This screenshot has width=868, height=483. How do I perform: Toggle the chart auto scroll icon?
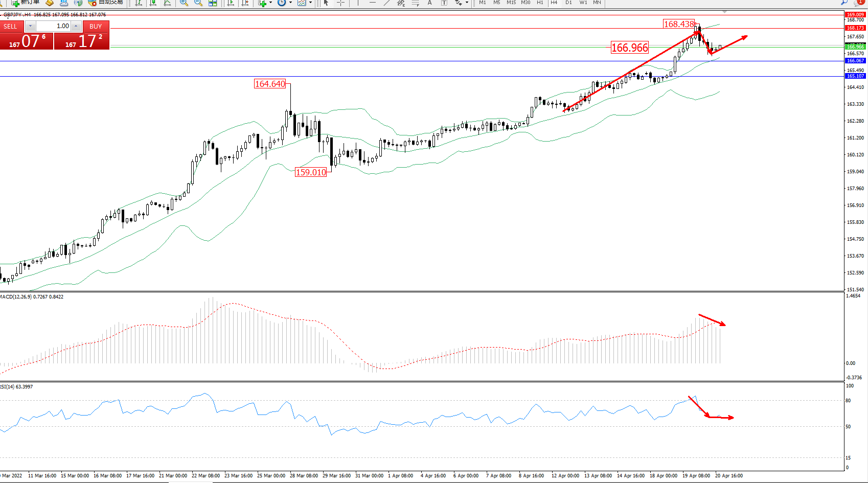tap(231, 3)
